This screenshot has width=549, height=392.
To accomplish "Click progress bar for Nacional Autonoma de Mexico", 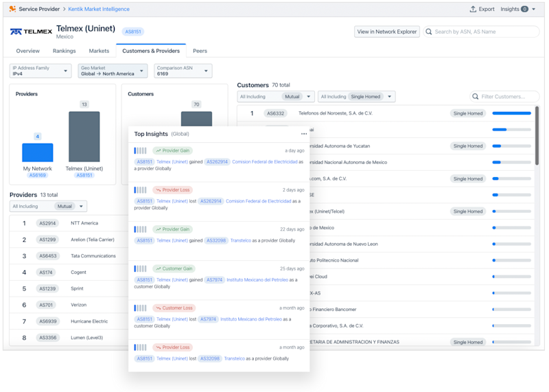I will pyautogui.click(x=511, y=162).
